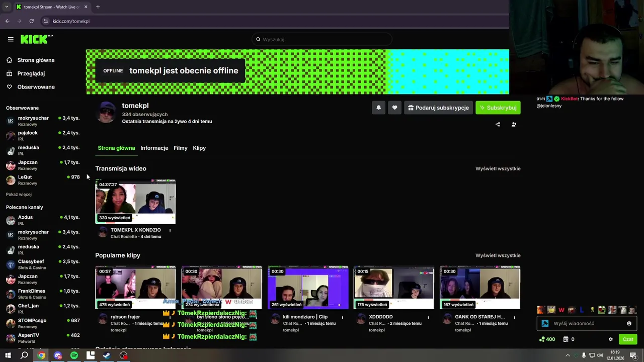Open the browser tab search dropdown arrow
The height and width of the screenshot is (362, 644).
coord(7,7)
